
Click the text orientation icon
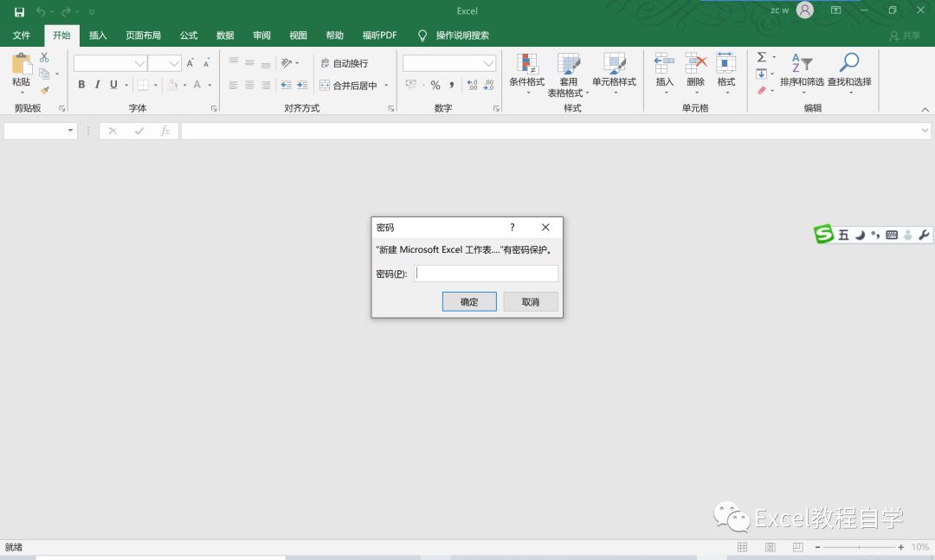pos(287,62)
